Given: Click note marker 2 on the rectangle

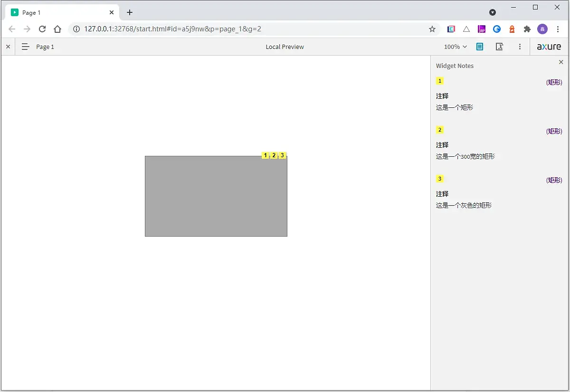Looking at the screenshot, I should (x=274, y=155).
